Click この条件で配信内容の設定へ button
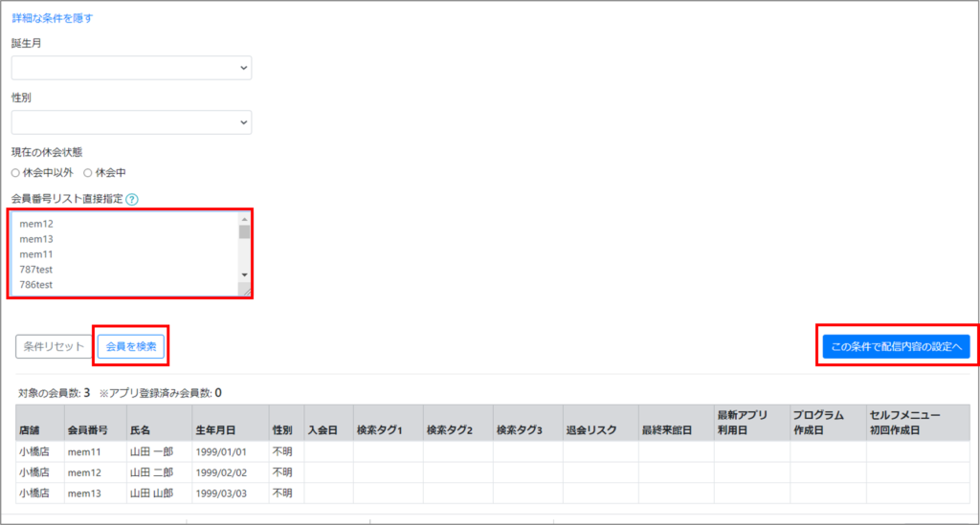The image size is (980, 525). (x=896, y=346)
